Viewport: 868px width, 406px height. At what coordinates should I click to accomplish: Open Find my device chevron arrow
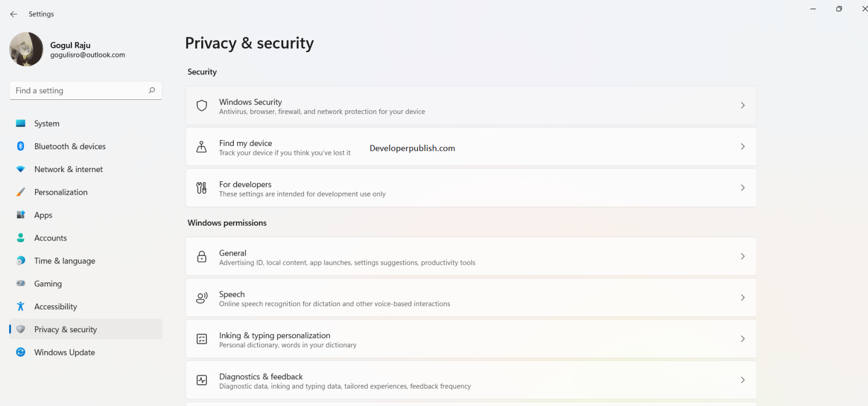coord(743,147)
